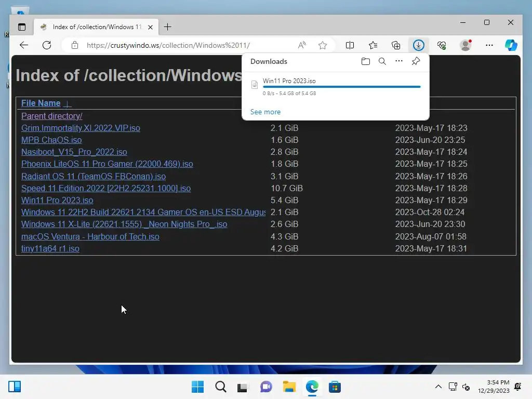This screenshot has height=399, width=532.
Task: Open Widgets from taskbar corner
Action: click(x=15, y=387)
